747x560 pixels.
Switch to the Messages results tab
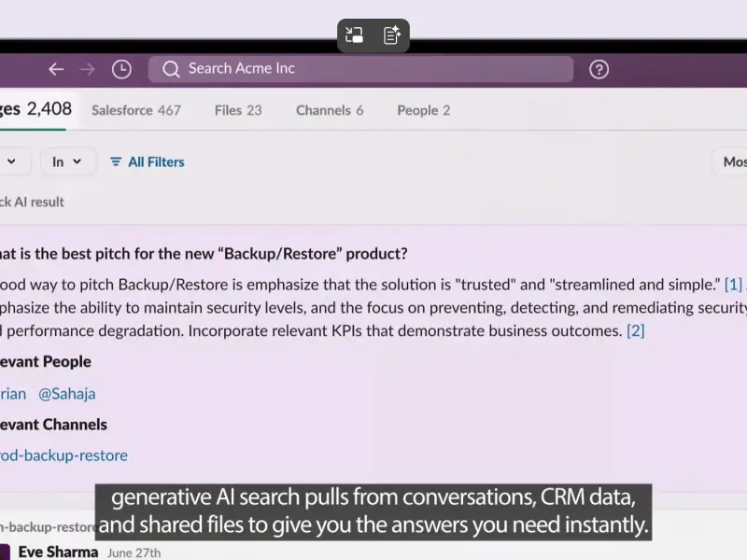pyautogui.click(x=35, y=109)
